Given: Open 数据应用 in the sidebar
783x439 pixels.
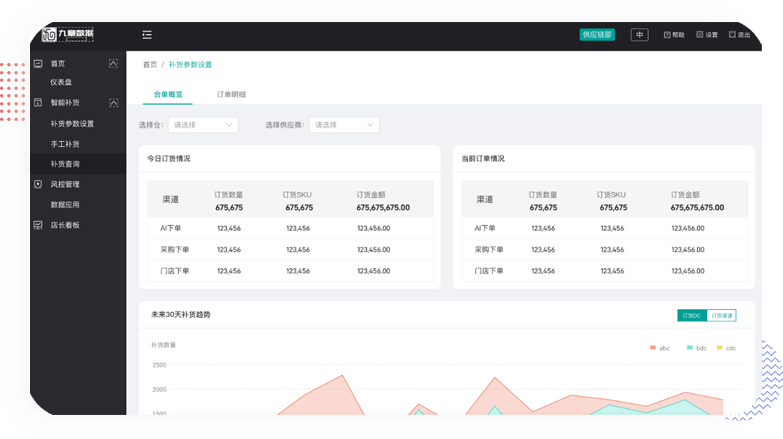Looking at the screenshot, I should tap(64, 204).
